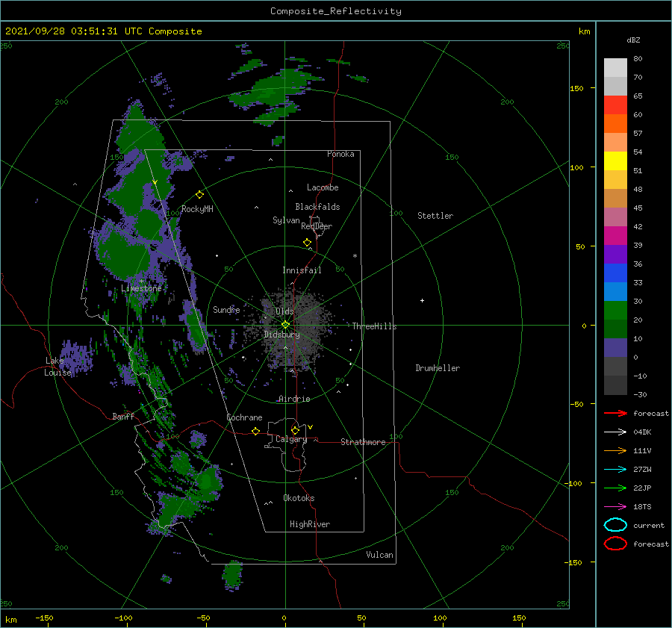This screenshot has height=628, width=672.
Task: Click the 80 dBZ light gray swatch
Action: 615,68
